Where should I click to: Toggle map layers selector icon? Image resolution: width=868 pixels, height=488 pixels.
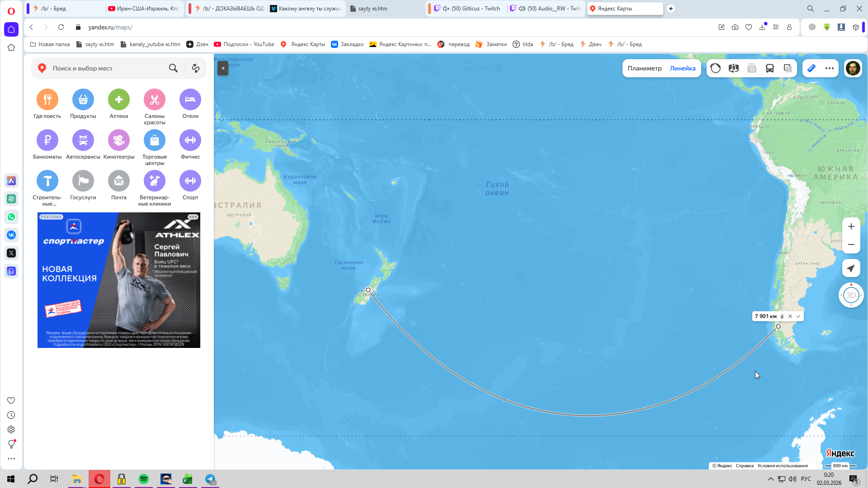788,68
